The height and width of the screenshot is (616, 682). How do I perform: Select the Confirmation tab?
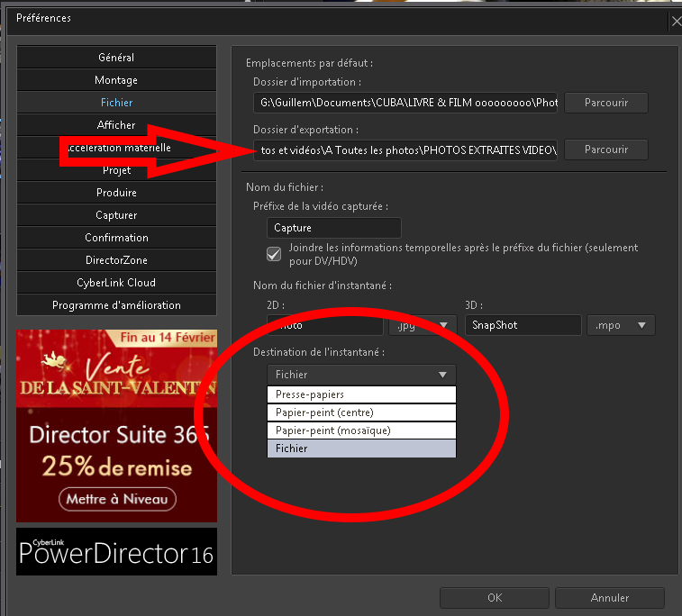click(116, 238)
